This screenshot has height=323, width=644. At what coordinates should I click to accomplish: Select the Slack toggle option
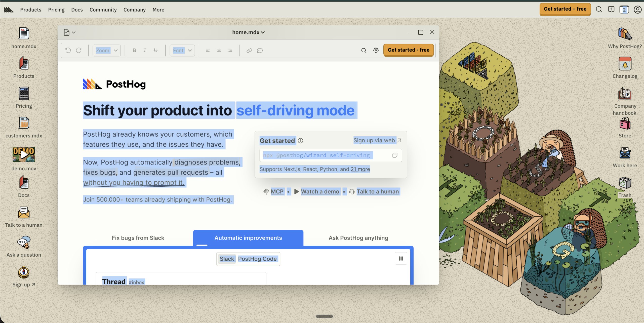(x=227, y=259)
